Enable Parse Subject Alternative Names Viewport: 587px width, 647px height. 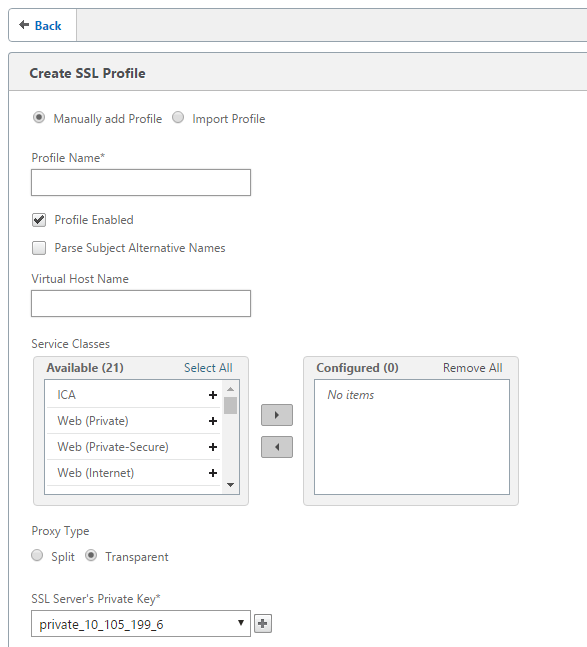tap(39, 248)
